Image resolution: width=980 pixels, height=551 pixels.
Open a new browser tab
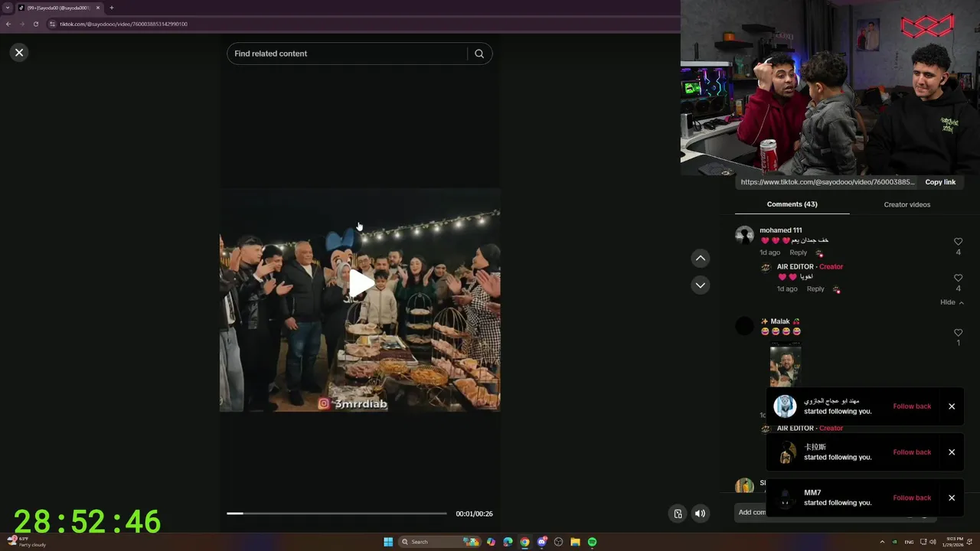tap(111, 8)
